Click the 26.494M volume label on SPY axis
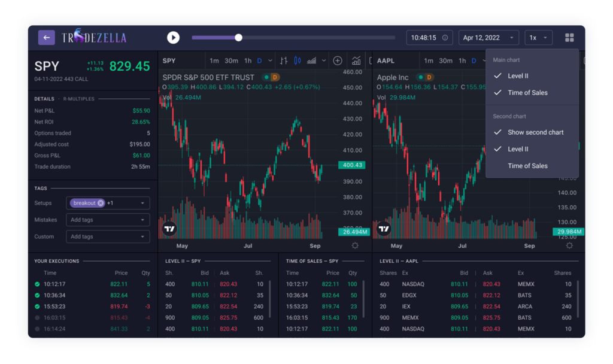613x364 pixels. pos(354,232)
